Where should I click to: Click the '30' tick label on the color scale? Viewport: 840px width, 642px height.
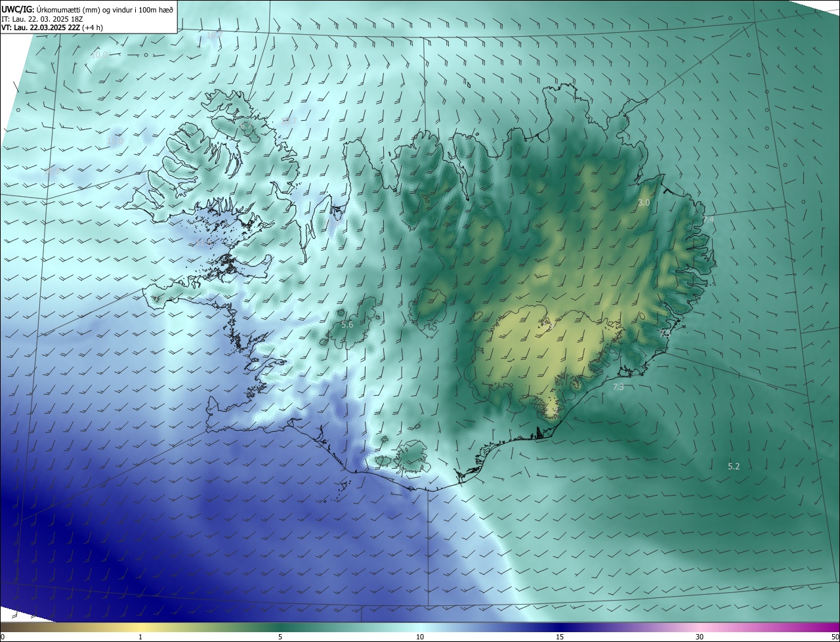[x=700, y=637]
